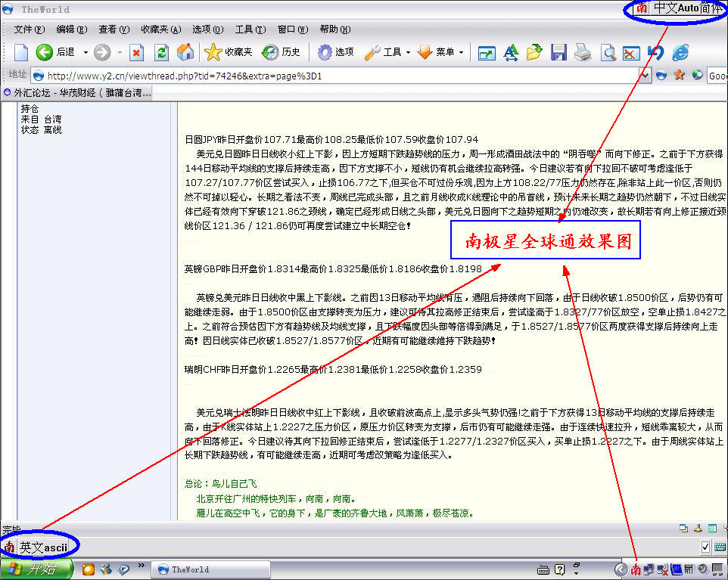This screenshot has width=728, height=580.
Task: Open the 窗口(W) menu
Action: tap(293, 29)
